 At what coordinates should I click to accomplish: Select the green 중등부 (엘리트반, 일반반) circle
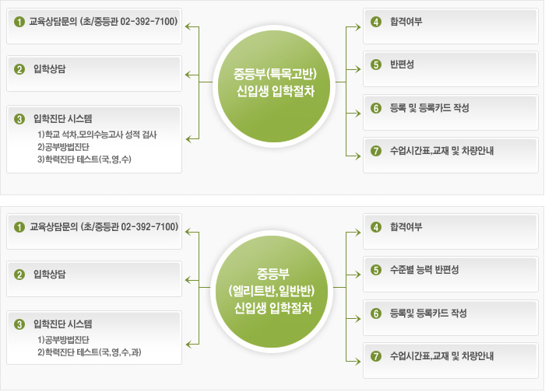click(272, 291)
